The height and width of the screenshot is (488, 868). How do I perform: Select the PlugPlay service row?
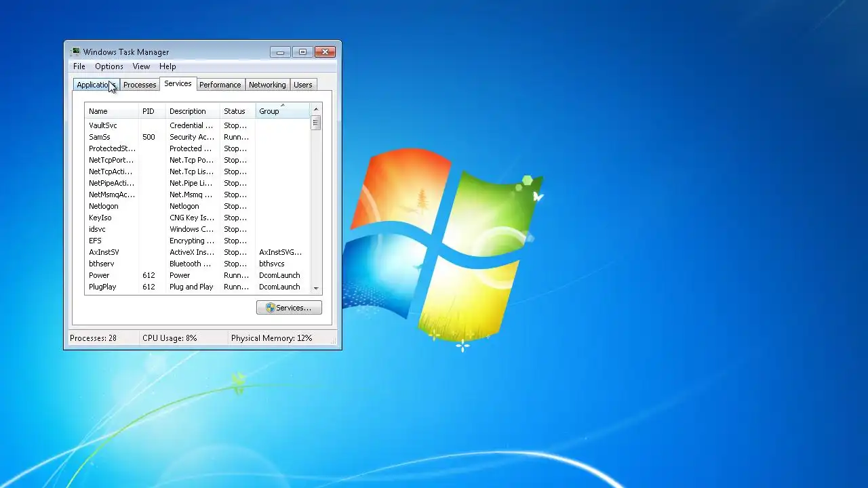pyautogui.click(x=197, y=287)
